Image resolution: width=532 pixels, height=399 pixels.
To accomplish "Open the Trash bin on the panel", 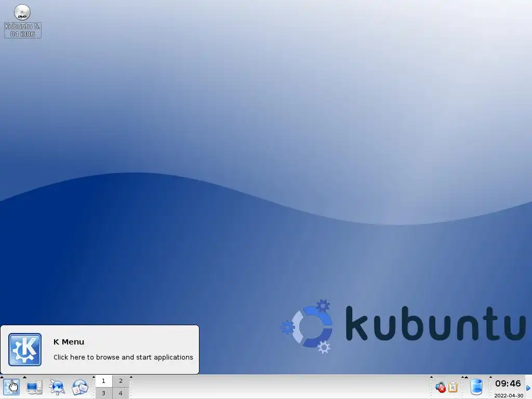I will pos(477,387).
